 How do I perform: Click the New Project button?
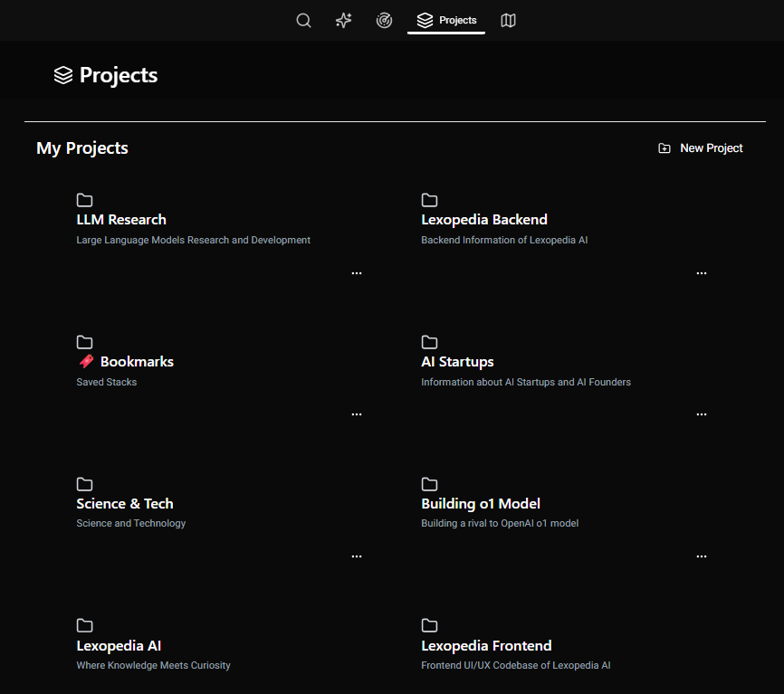[x=700, y=147]
